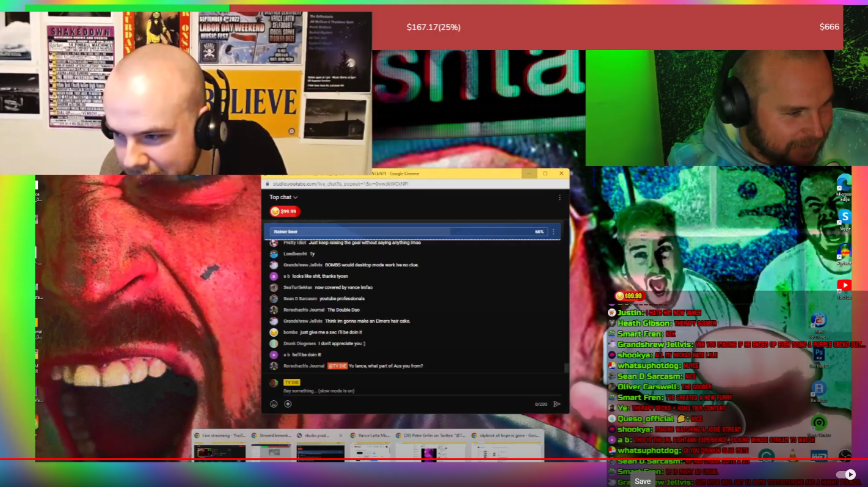The width and height of the screenshot is (868, 487).
Task: Click the Save button on the video
Action: tap(643, 481)
